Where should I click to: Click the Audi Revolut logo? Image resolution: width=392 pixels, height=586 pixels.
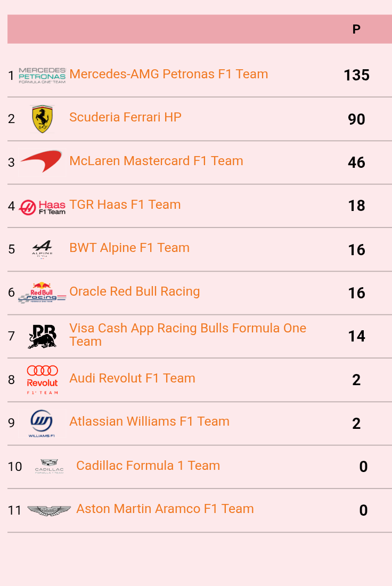tap(42, 379)
